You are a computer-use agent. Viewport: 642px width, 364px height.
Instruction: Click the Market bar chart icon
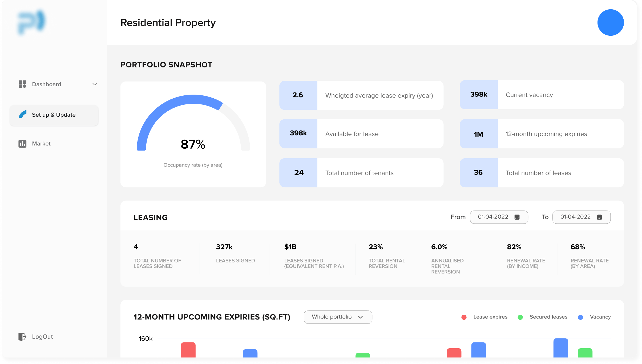pyautogui.click(x=22, y=144)
